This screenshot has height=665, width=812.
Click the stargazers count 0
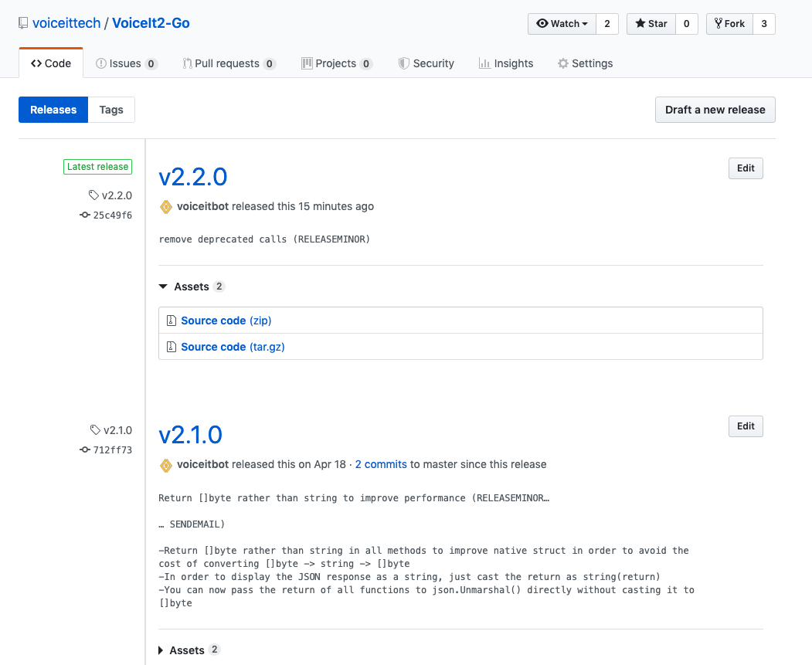point(687,24)
